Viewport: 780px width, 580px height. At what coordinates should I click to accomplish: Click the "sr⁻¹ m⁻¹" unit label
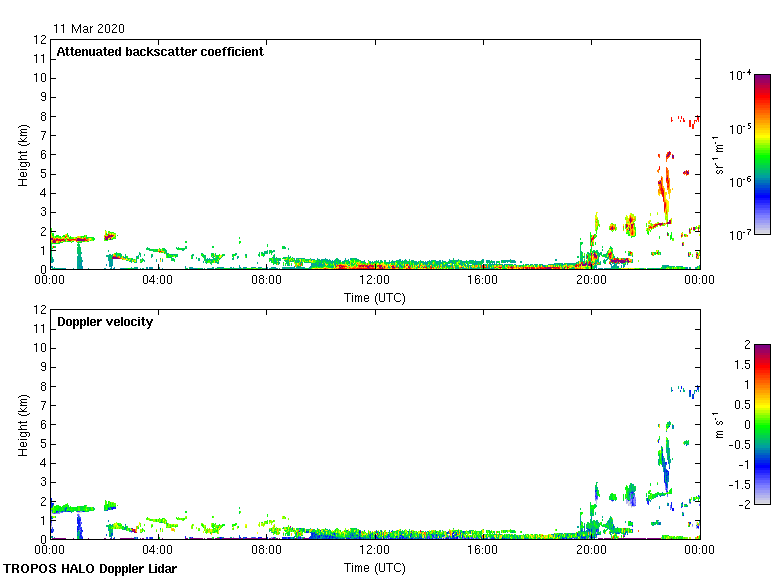tap(719, 154)
